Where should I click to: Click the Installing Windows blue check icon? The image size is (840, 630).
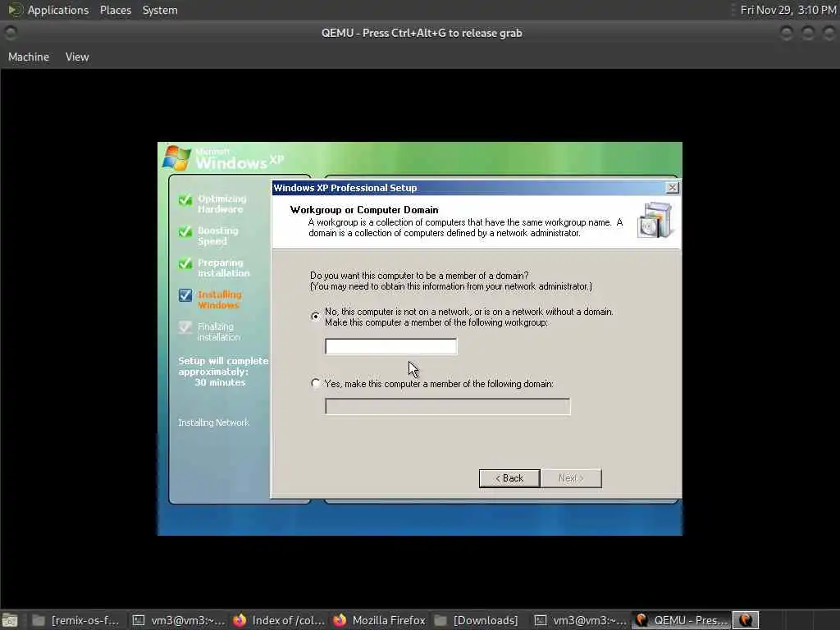[185, 295]
